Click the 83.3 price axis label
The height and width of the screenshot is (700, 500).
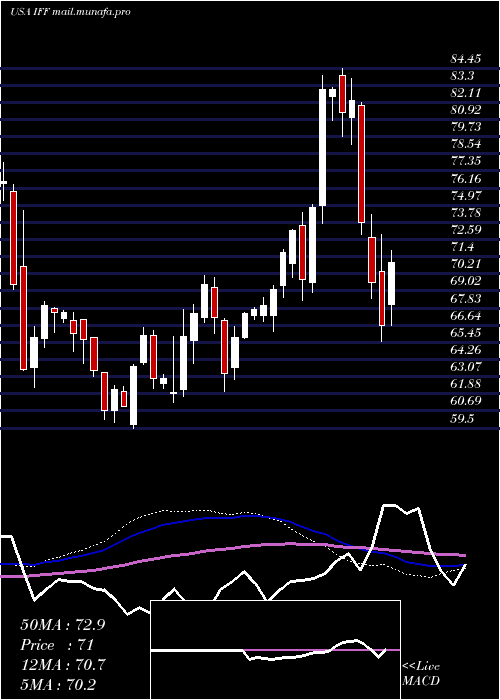tap(462, 76)
